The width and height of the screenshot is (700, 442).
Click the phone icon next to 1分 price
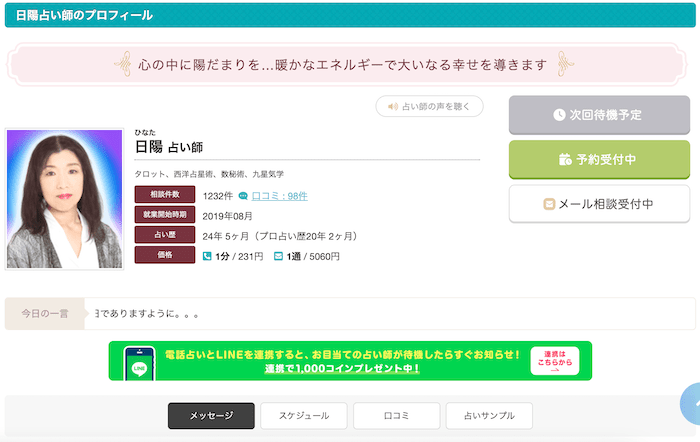[x=207, y=256]
